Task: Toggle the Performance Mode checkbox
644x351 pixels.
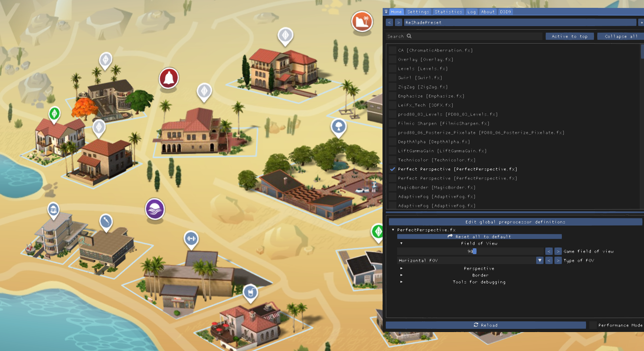Action: pos(593,325)
